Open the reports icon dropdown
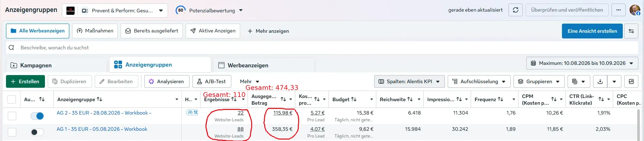 point(579,81)
